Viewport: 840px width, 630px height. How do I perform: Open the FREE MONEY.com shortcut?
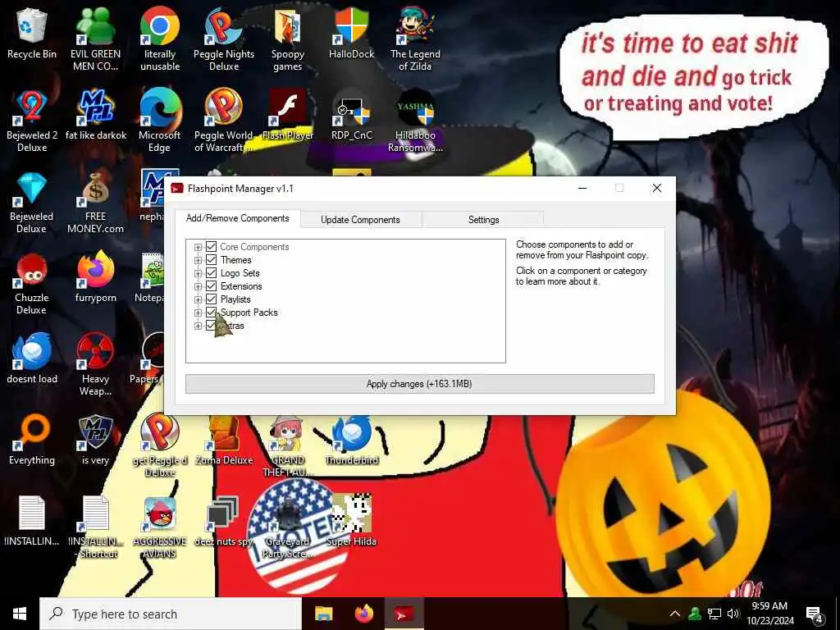tap(95, 203)
